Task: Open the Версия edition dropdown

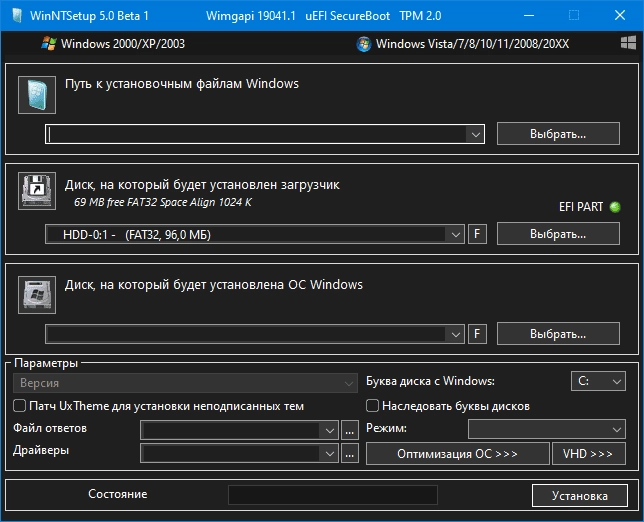Action: pos(185,383)
